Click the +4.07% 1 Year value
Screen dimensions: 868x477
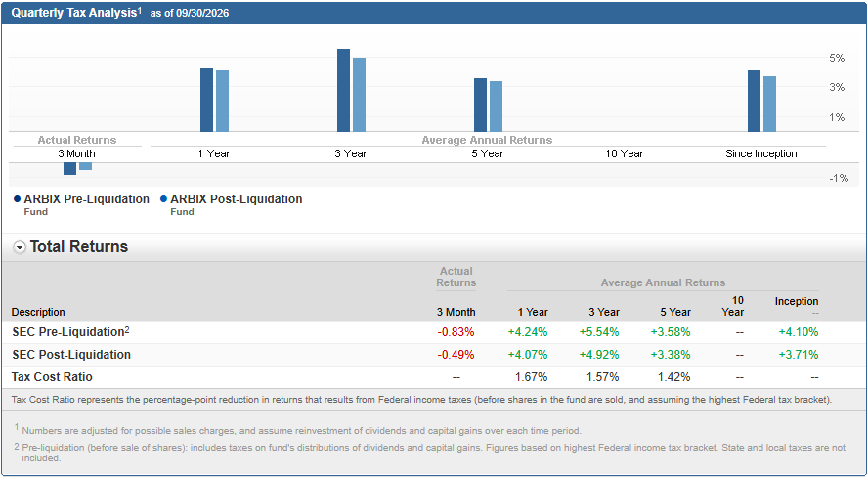click(528, 355)
